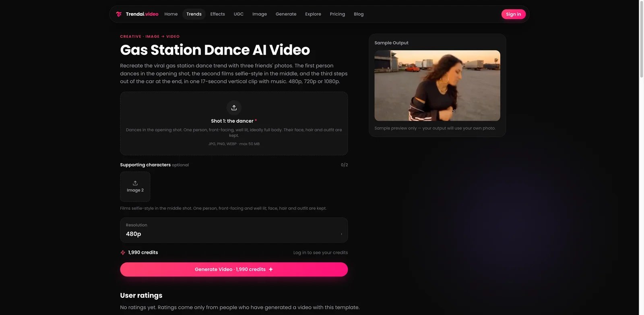Click the Sample Output title
The height and width of the screenshot is (315, 644).
[x=392, y=43]
